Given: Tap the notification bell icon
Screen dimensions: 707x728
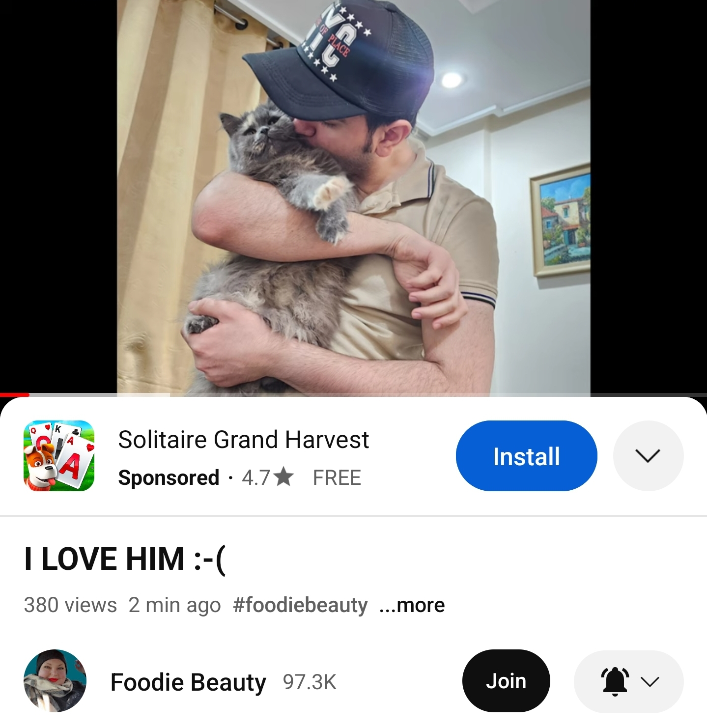Looking at the screenshot, I should (615, 681).
